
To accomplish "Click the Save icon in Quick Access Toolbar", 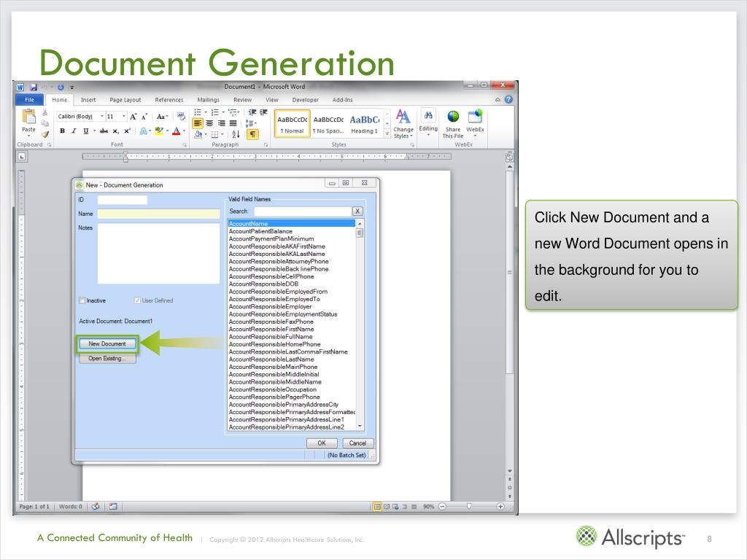I will click(x=34, y=87).
